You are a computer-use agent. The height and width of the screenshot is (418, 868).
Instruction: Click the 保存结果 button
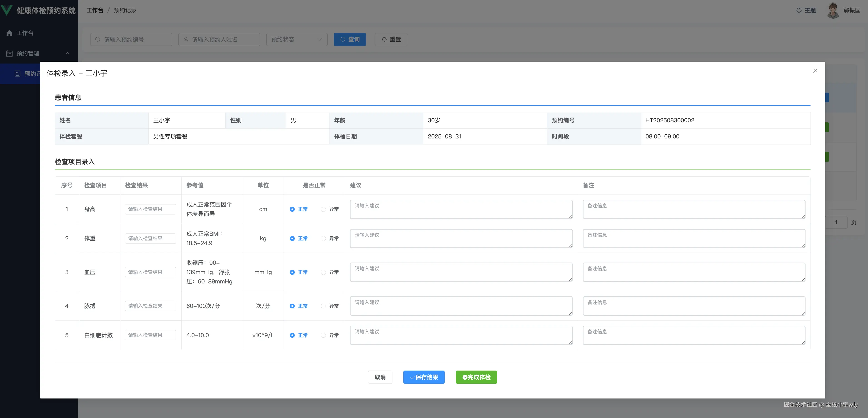[x=424, y=377]
